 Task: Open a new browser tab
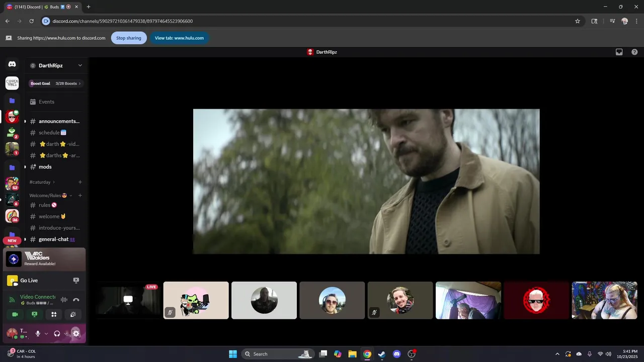[x=89, y=7]
